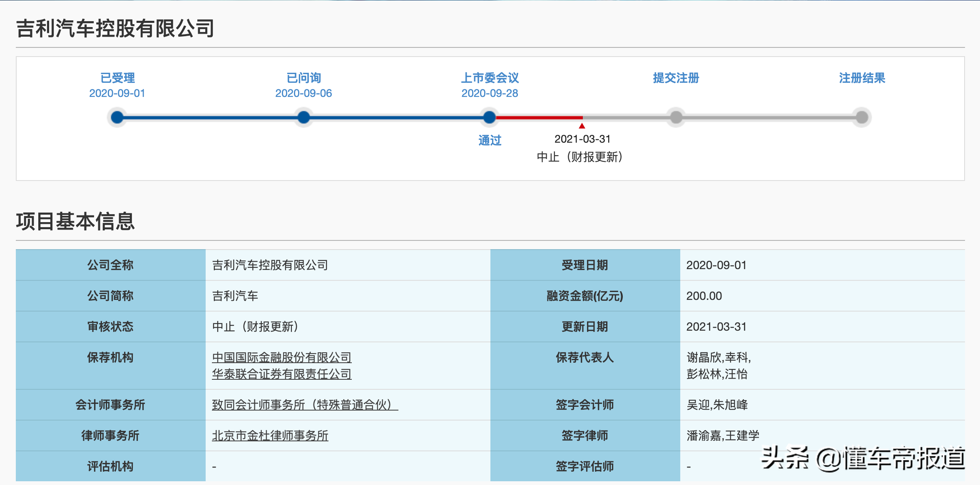Click the 注册结果 gray timeline node

coord(862,117)
